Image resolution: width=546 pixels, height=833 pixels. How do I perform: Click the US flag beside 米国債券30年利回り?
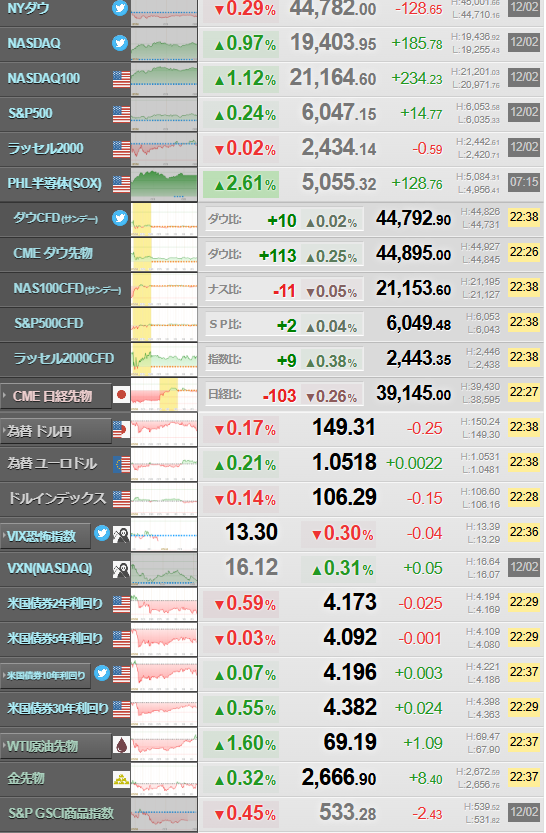click(121, 709)
